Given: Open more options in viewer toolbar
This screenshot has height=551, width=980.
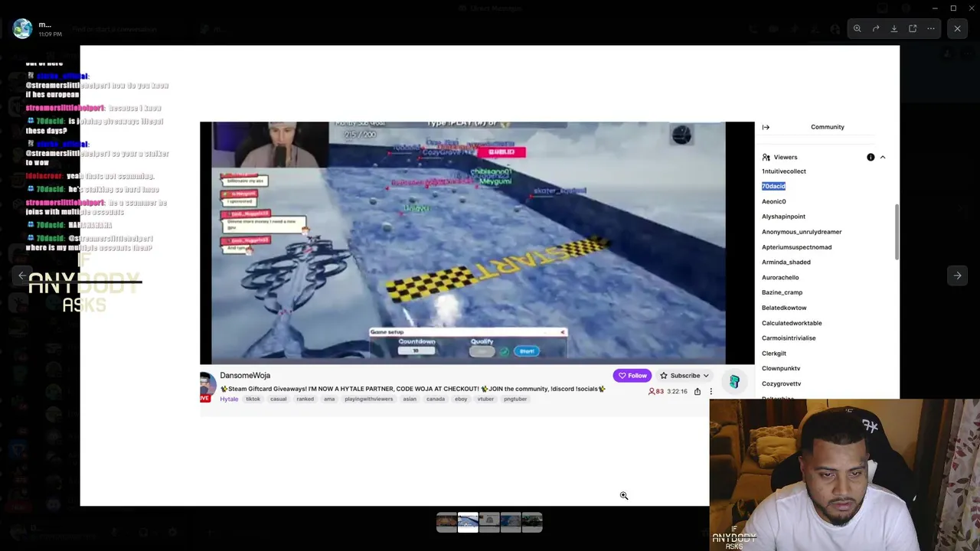Looking at the screenshot, I should (931, 28).
